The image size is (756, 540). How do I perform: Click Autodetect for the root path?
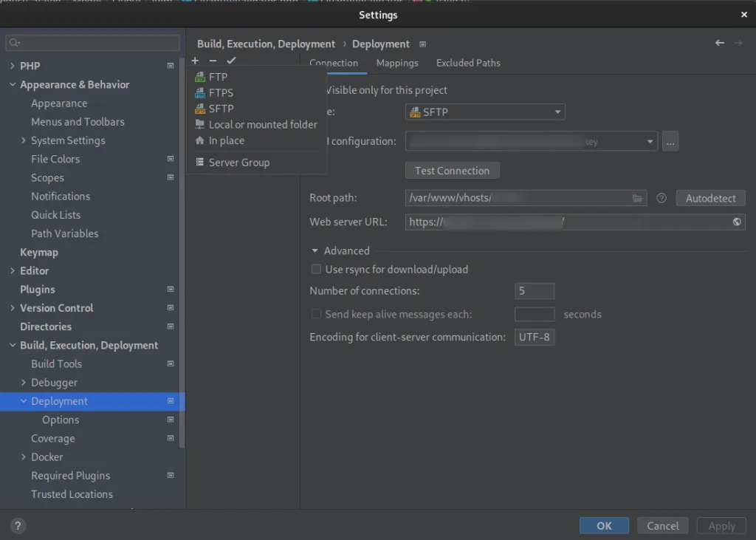pyautogui.click(x=709, y=197)
